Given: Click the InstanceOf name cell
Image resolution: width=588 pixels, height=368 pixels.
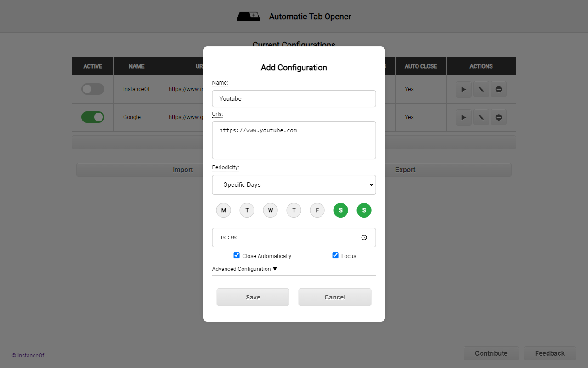Looking at the screenshot, I should click(x=136, y=89).
